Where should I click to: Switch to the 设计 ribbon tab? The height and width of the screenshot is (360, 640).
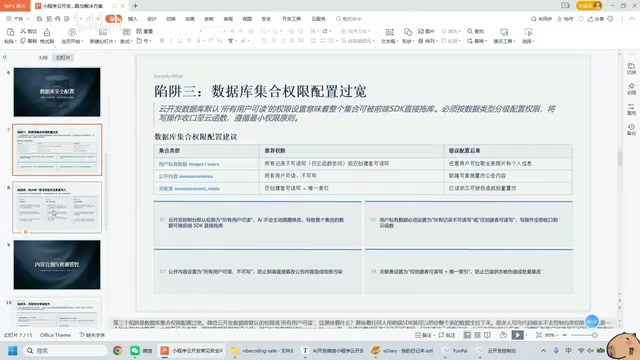152,19
